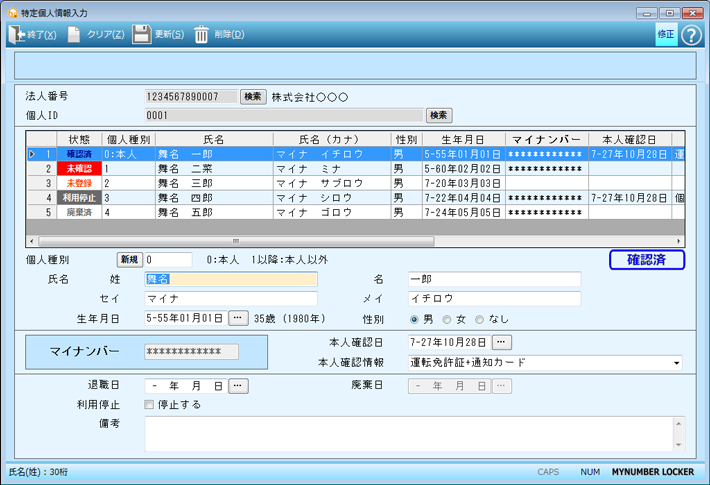Click the マイナンバー column header

(546, 139)
